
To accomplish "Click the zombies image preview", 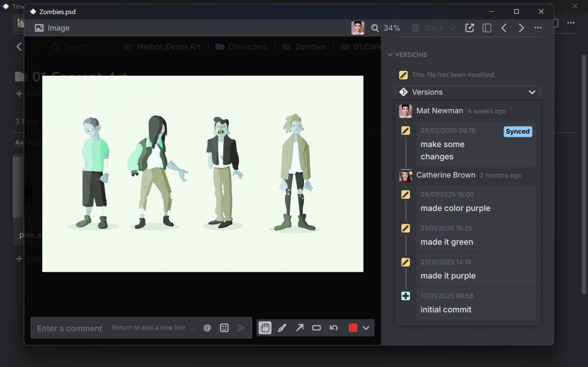I will click(x=203, y=173).
